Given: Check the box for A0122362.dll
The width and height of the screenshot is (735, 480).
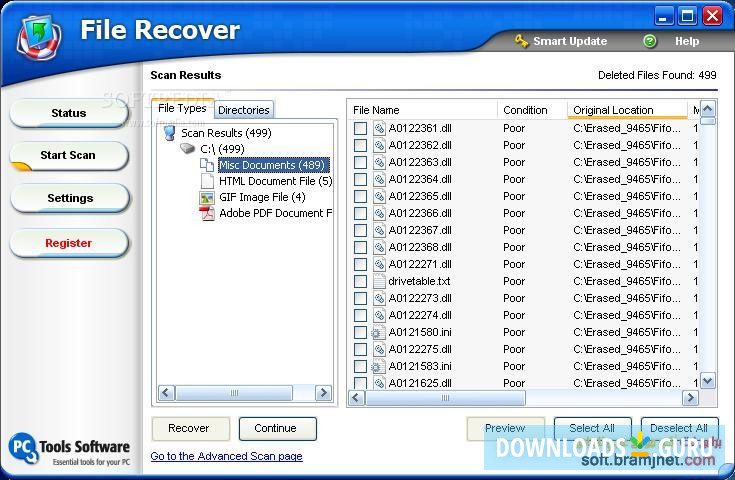Looking at the screenshot, I should pyautogui.click(x=360, y=145).
